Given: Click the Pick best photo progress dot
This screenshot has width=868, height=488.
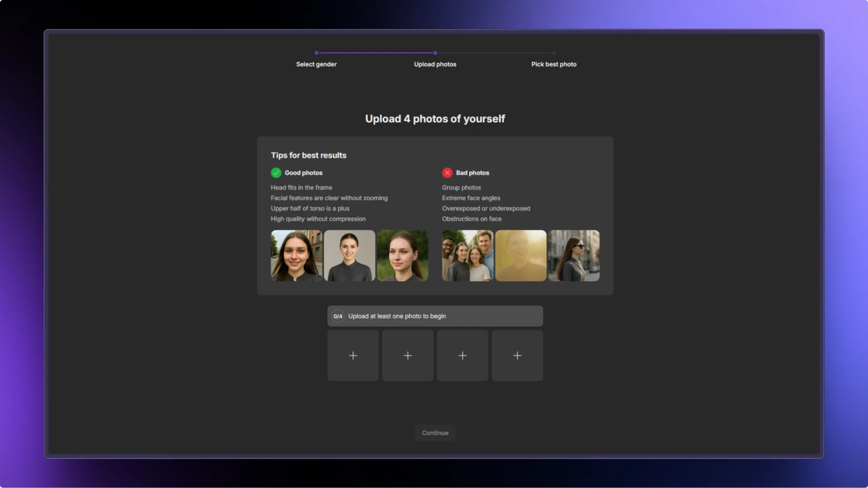Looking at the screenshot, I should (x=554, y=53).
